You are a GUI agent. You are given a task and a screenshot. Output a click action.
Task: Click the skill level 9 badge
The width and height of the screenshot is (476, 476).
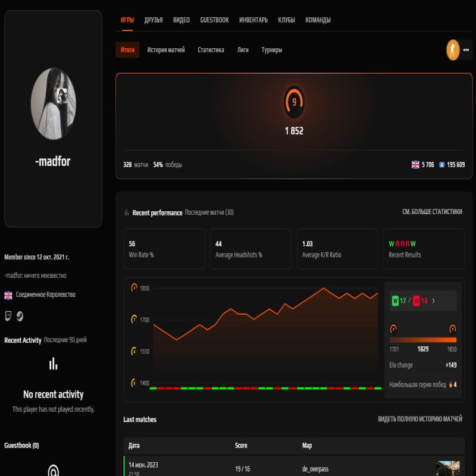(x=293, y=100)
